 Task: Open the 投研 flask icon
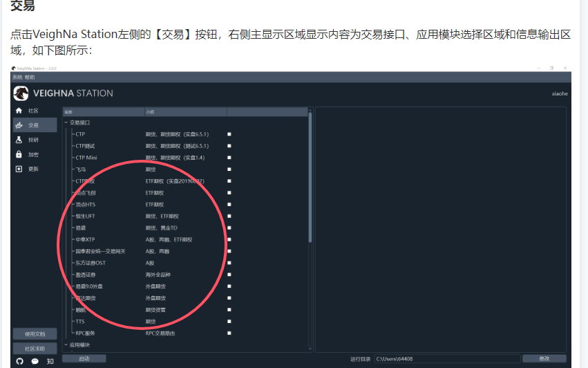tap(19, 140)
